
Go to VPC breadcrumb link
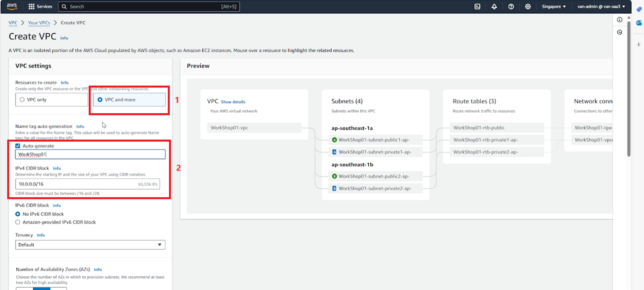pyautogui.click(x=13, y=23)
